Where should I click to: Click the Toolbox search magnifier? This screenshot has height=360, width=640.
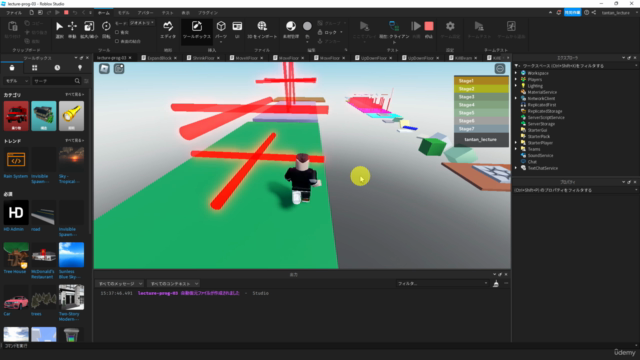77,81
